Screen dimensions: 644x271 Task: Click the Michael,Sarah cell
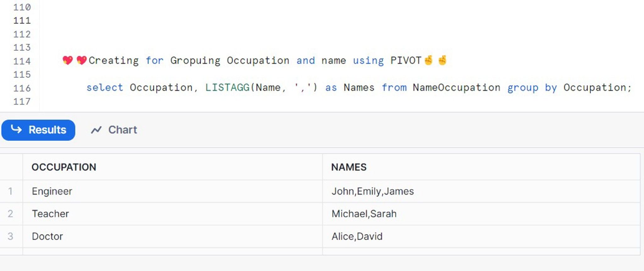point(481,214)
